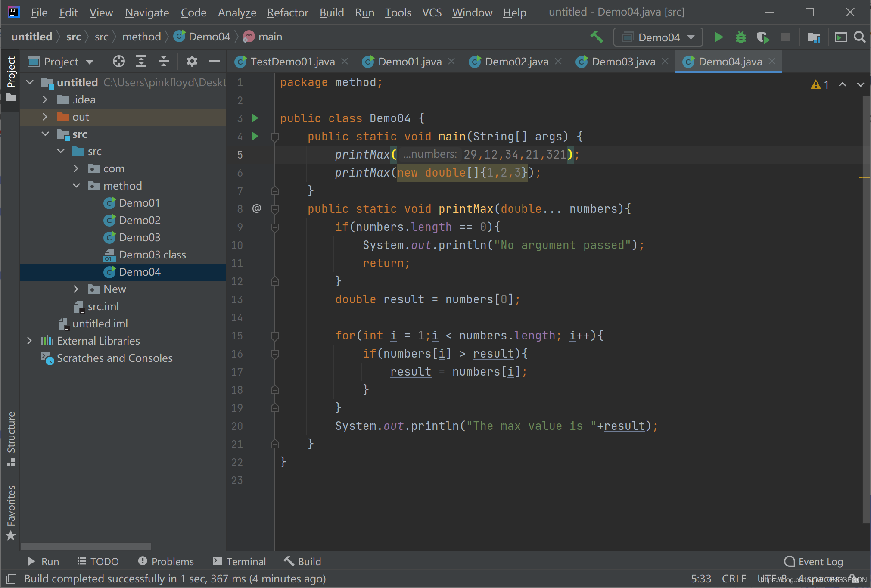Click the yellow warning stripe marker in the scrollbar
The image size is (871, 588).
(865, 177)
